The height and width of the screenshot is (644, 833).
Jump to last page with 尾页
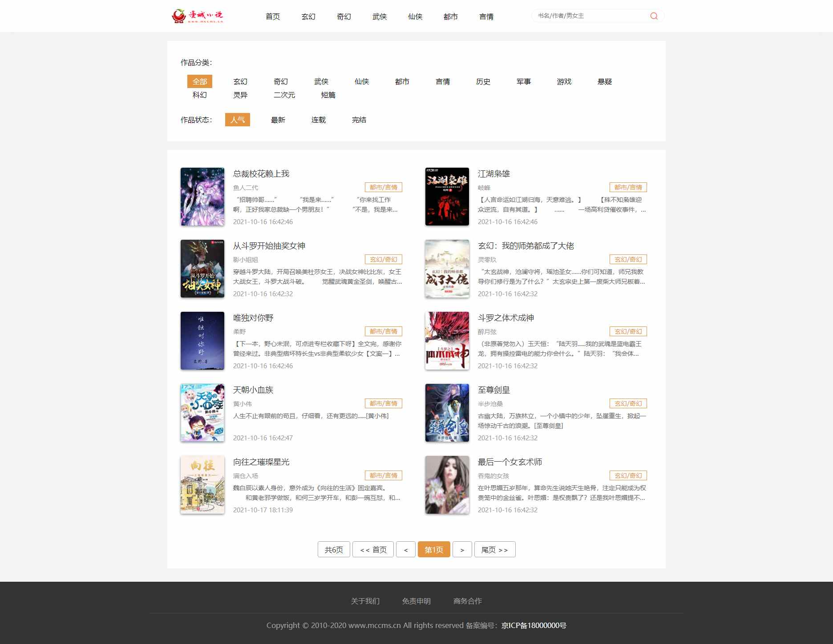(495, 549)
